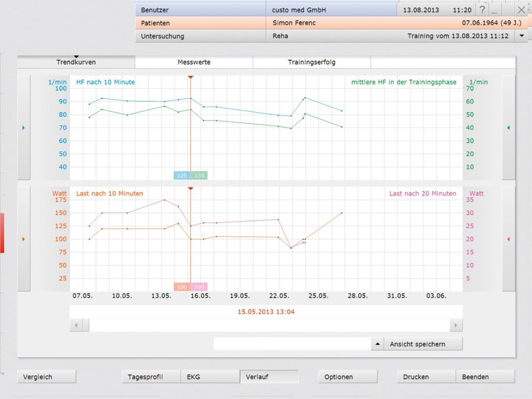Open the saved views list arrow
Screen dimensions: 532x399
(377, 344)
